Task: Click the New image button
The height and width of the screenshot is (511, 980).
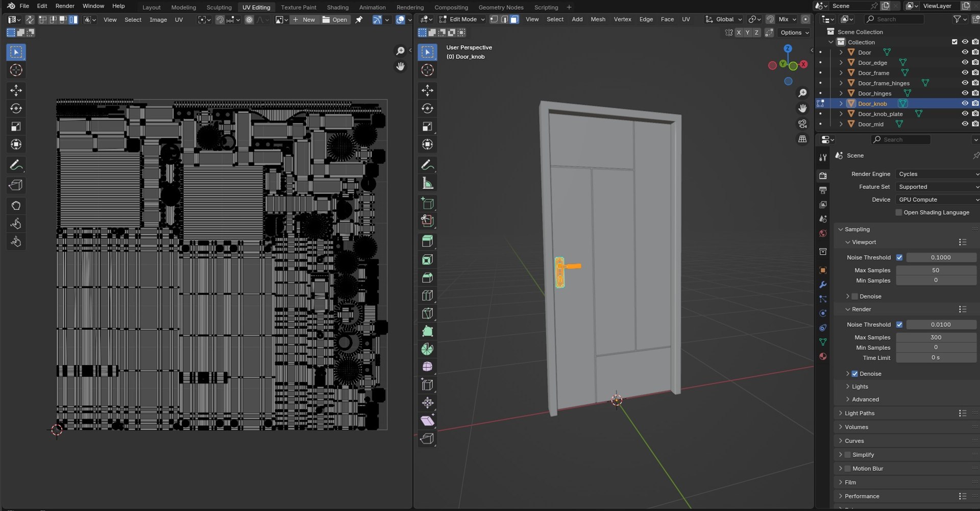Action: 304,20
